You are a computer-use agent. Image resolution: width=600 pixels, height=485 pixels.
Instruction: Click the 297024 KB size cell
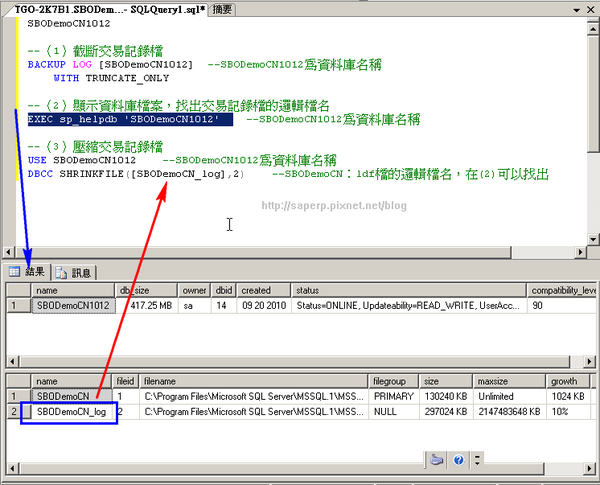tap(446, 412)
